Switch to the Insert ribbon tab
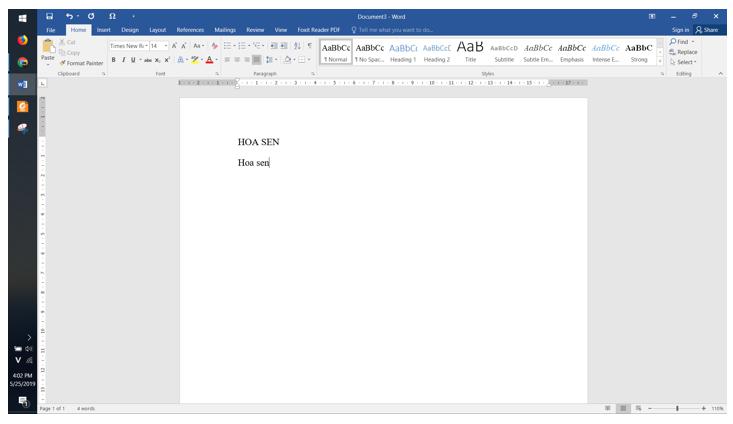The width and height of the screenshot is (733, 424). 103,30
